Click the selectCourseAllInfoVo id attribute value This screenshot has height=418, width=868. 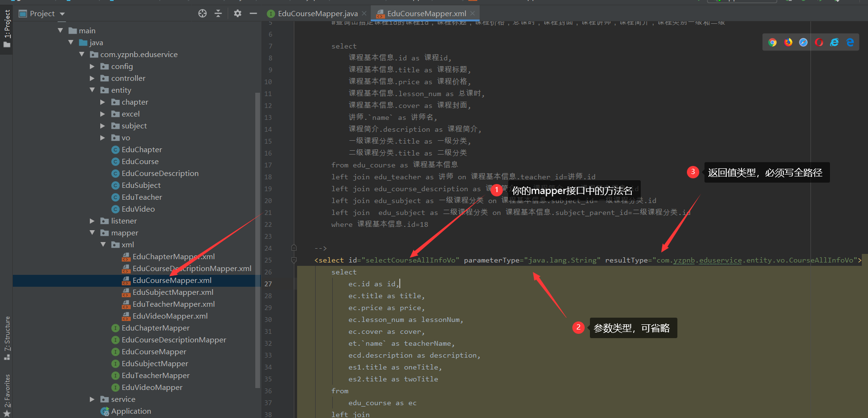pyautogui.click(x=411, y=260)
